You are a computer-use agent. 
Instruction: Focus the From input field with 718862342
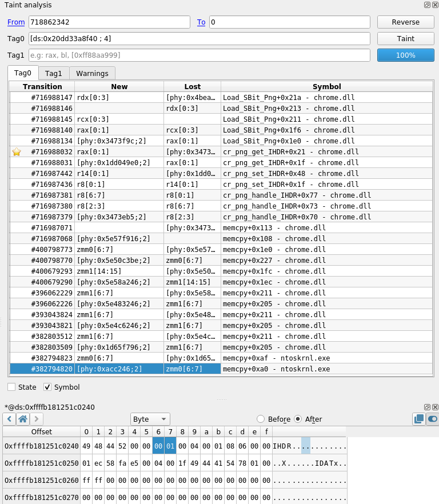109,22
